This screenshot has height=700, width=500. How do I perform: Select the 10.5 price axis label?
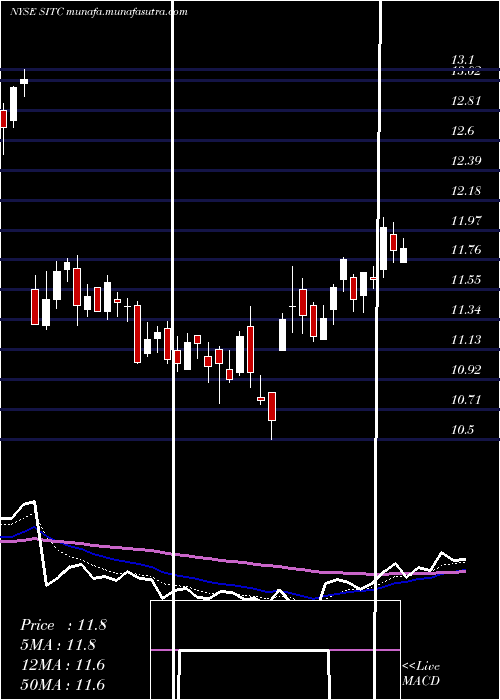coord(462,429)
